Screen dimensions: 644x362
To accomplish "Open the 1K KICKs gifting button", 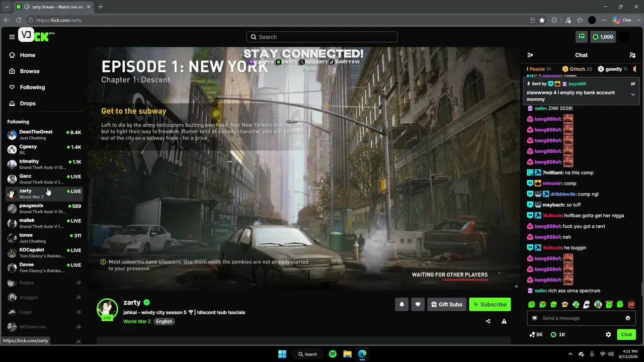I will click(x=558, y=334).
